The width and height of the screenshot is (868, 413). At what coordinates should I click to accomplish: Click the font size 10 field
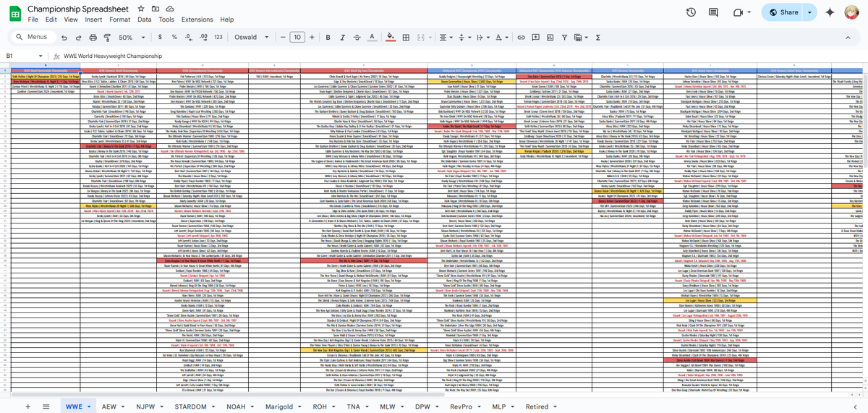tap(297, 38)
